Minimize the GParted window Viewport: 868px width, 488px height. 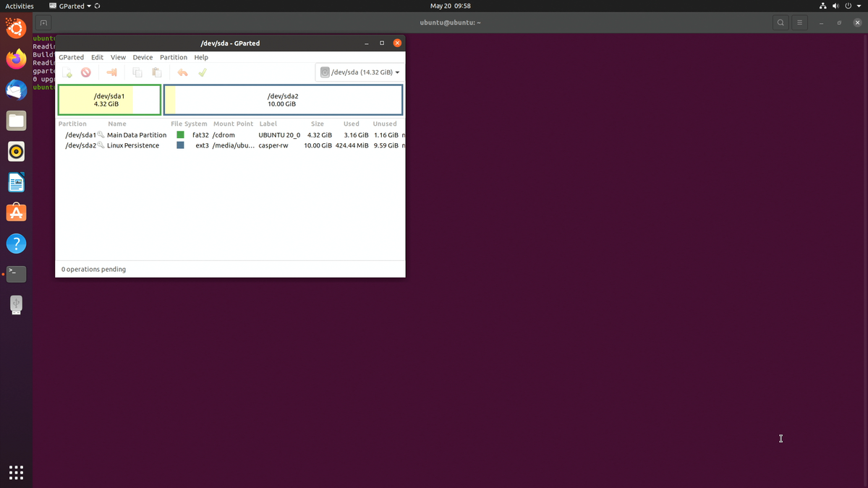tap(367, 43)
